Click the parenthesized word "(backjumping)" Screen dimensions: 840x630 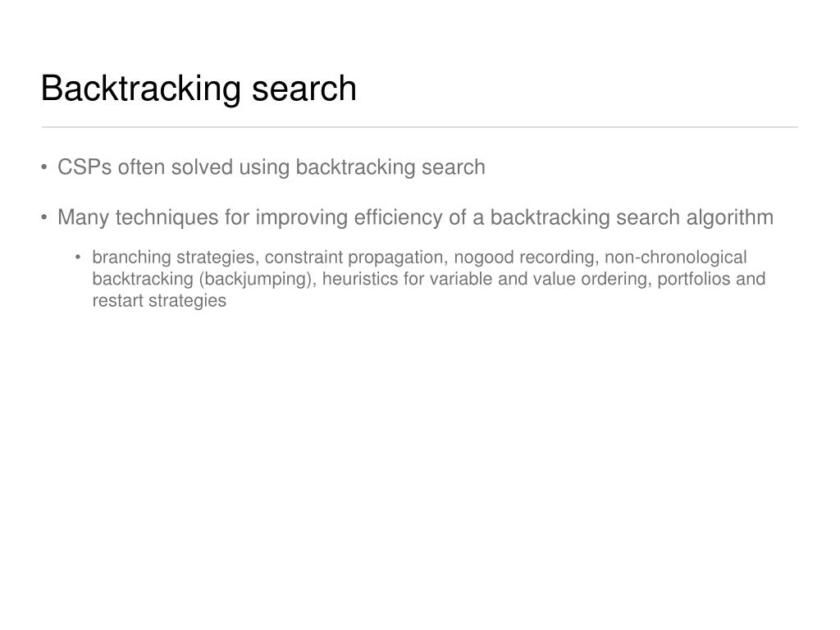coord(258,279)
